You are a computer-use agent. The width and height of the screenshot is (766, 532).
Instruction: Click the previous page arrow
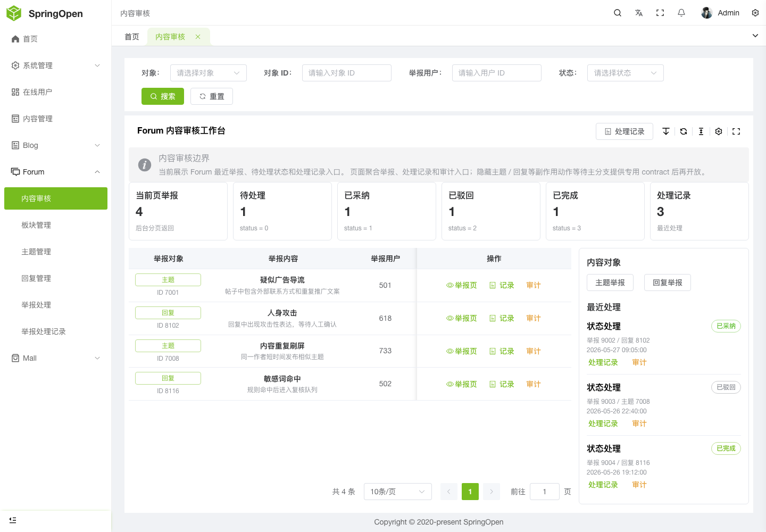[x=449, y=492]
